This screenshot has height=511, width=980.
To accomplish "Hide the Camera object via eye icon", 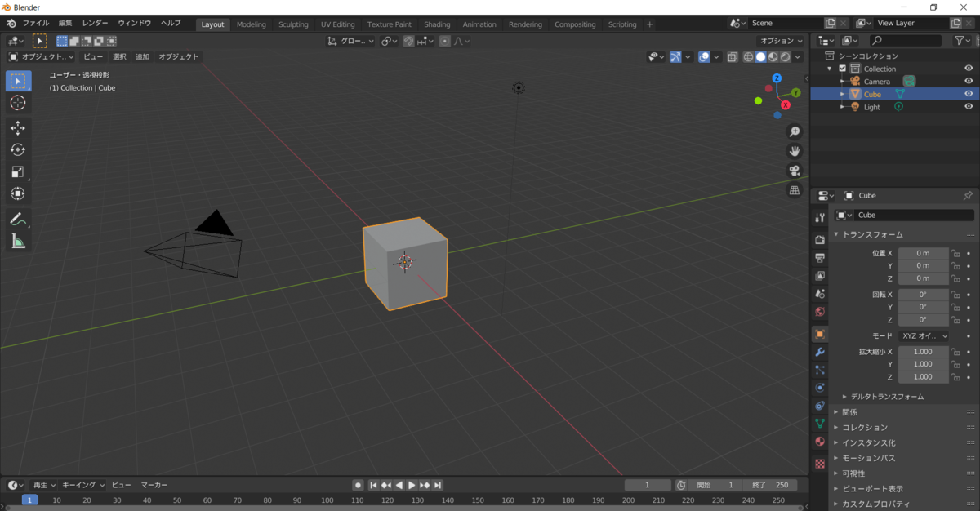I will (x=969, y=82).
